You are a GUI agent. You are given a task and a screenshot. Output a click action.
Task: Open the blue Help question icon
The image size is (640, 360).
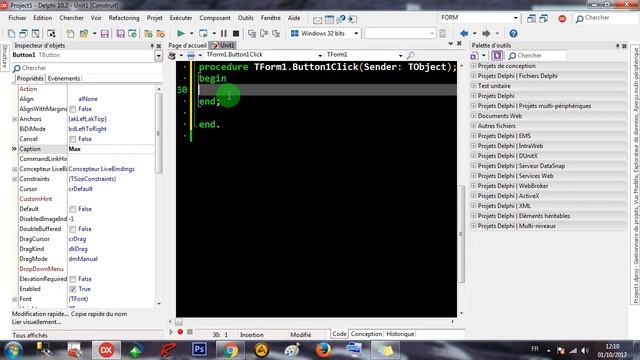513,33
